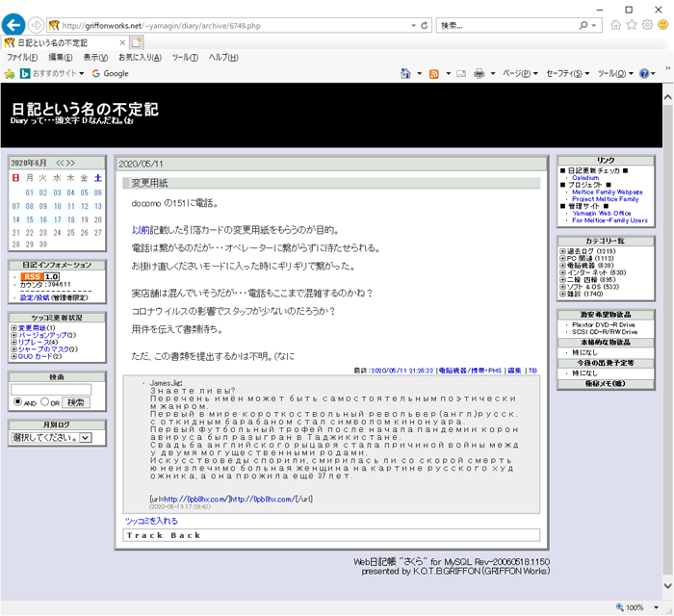Click the zoom level 100% control

click(x=635, y=607)
